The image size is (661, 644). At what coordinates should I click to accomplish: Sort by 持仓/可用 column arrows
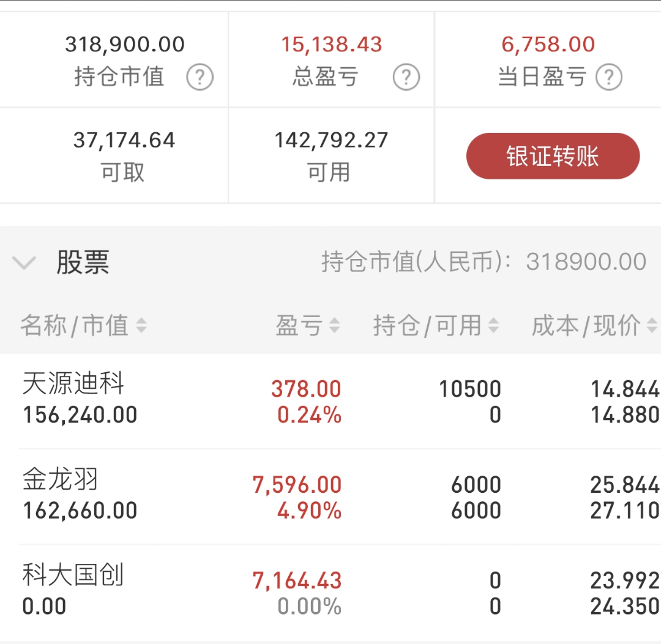pyautogui.click(x=493, y=326)
